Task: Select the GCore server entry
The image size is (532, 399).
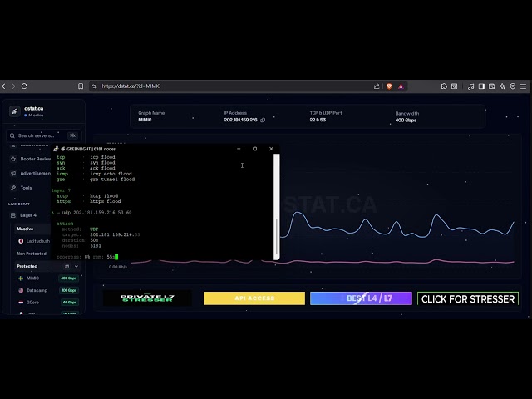Action: coord(48,303)
